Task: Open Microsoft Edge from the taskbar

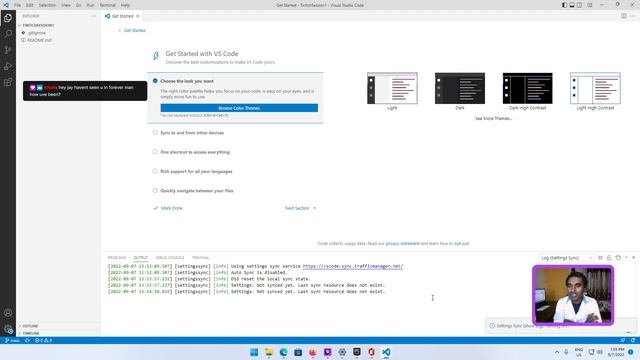Action: click(283, 352)
